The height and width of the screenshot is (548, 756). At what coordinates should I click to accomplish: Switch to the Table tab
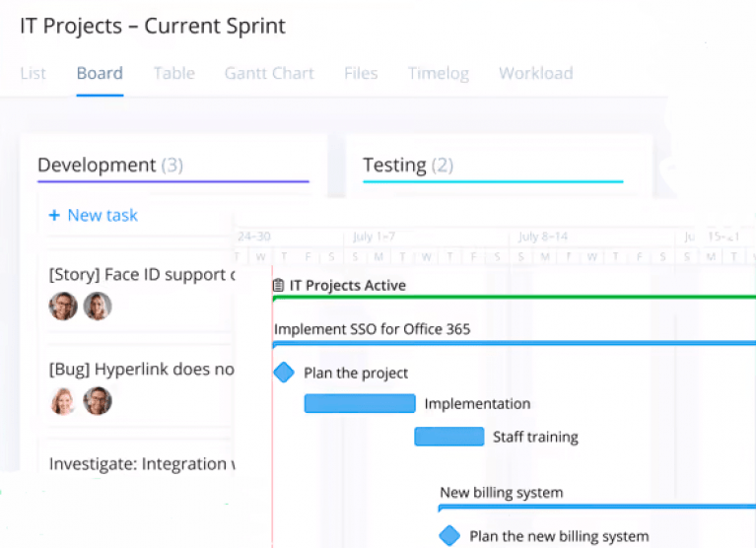point(173,74)
